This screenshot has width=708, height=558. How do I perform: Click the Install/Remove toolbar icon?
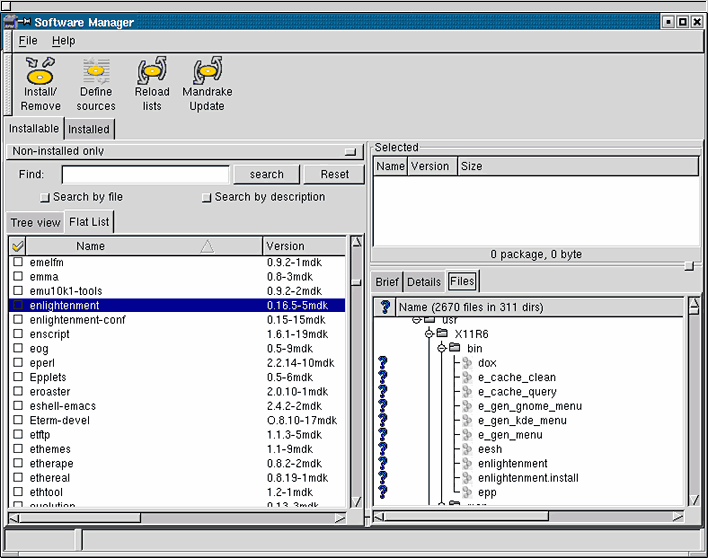(x=40, y=84)
